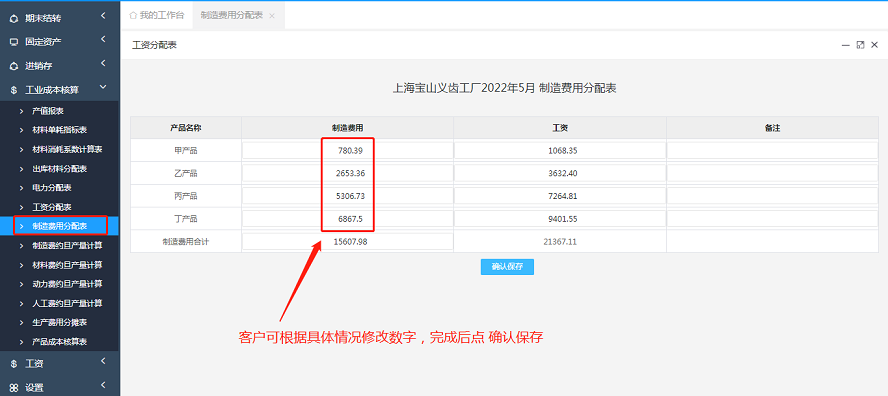Collapse the 工业成本核算 menu chevron
Image resolution: width=888 pixels, height=396 pixels.
pyautogui.click(x=103, y=87)
